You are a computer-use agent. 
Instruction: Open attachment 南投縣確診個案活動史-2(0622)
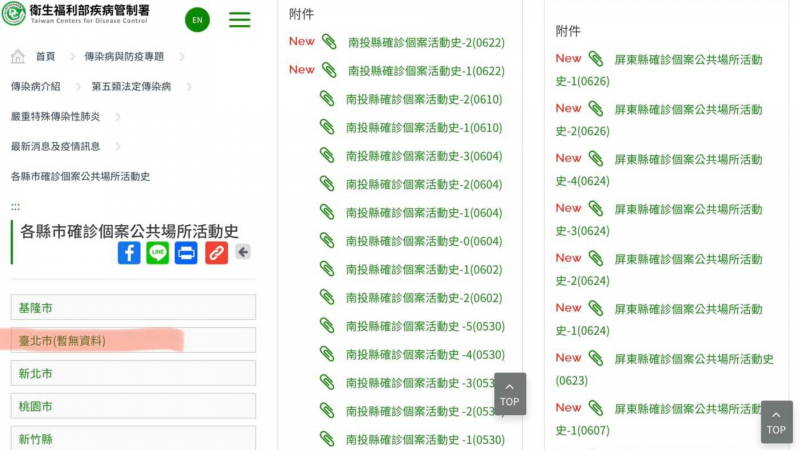pos(425,43)
